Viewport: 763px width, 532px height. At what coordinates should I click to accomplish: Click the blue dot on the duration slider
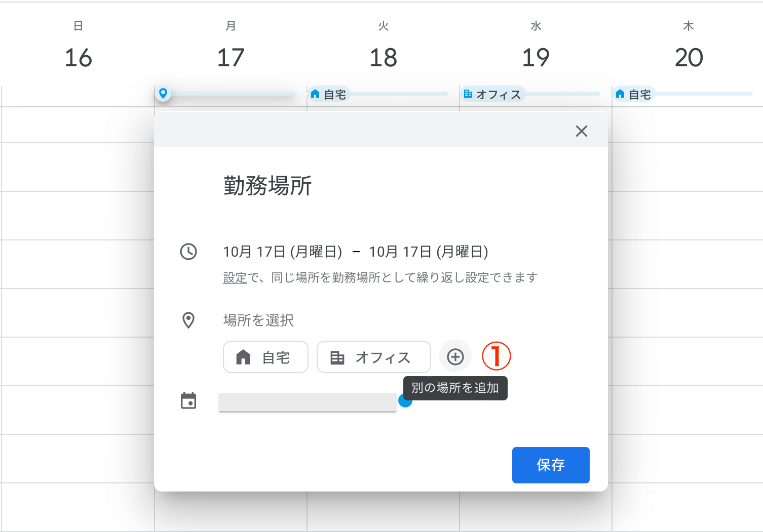pos(405,400)
